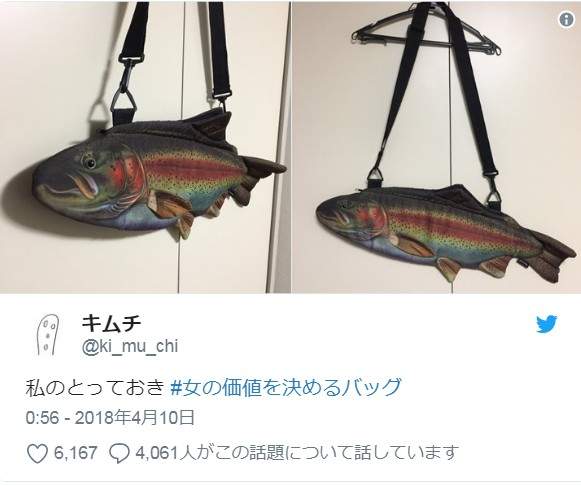Click the 6,167 likes count

(76, 453)
